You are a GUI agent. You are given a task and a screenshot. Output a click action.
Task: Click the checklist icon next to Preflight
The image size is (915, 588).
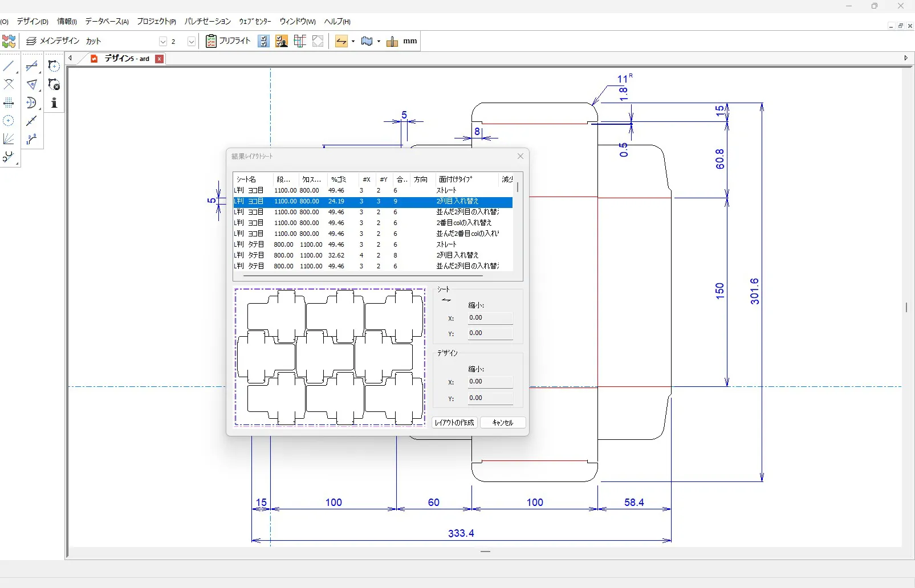coord(263,41)
